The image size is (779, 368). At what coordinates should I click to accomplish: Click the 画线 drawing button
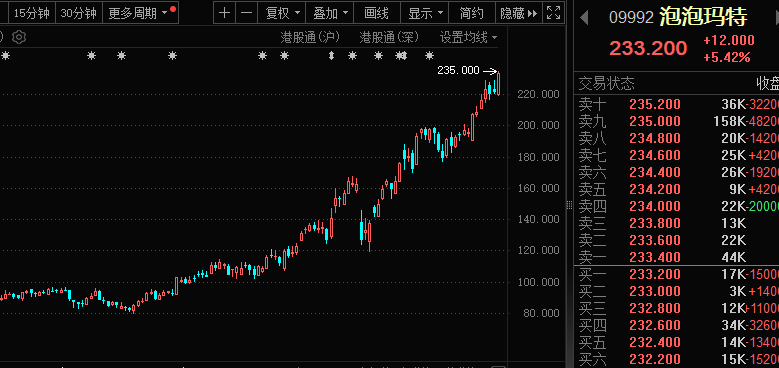[x=376, y=13]
